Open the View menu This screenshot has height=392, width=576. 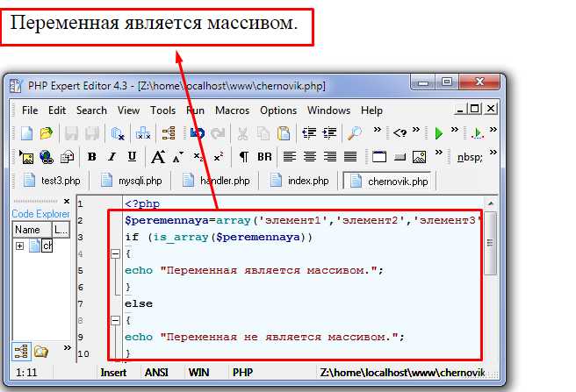[x=128, y=110]
